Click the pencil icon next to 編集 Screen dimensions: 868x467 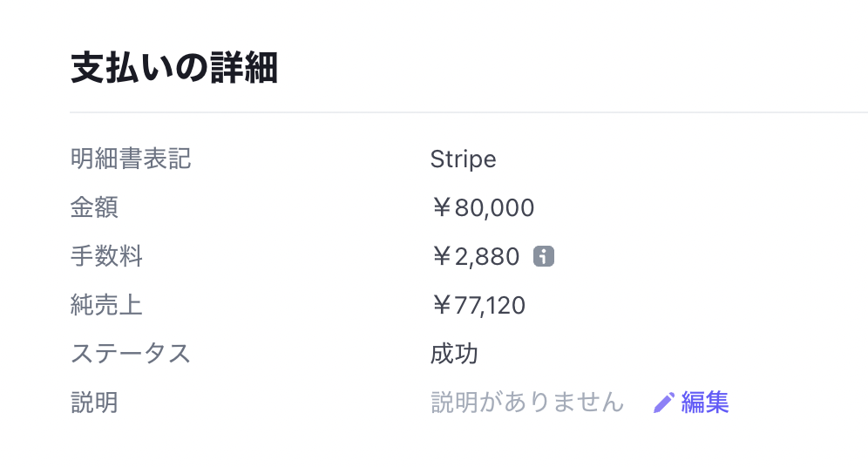pyautogui.click(x=663, y=403)
